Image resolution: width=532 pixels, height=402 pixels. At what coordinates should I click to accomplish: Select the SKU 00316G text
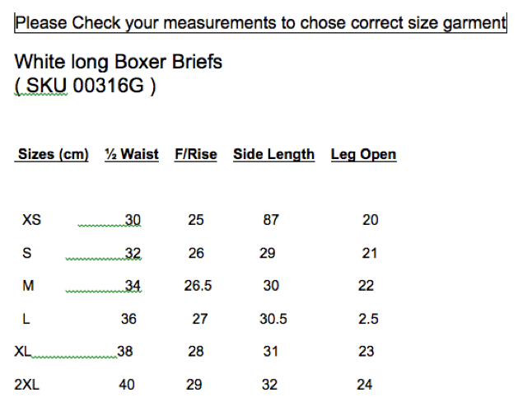coord(85,86)
